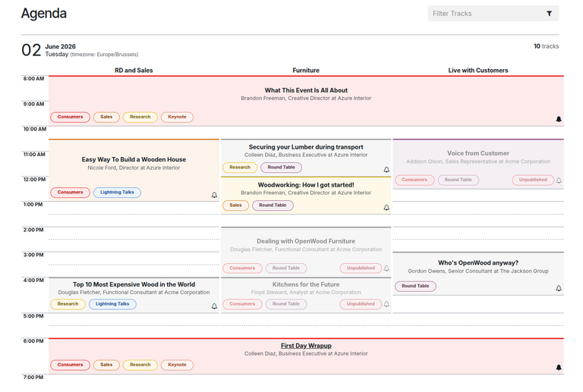Click Round Table tag on Woodworking talk

pyautogui.click(x=273, y=205)
